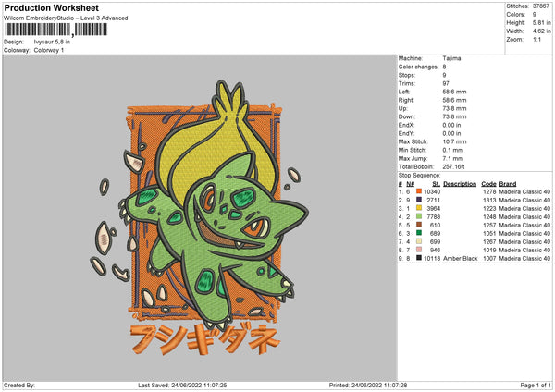Click the 'Page 1 of 1' footer text

click(x=536, y=386)
